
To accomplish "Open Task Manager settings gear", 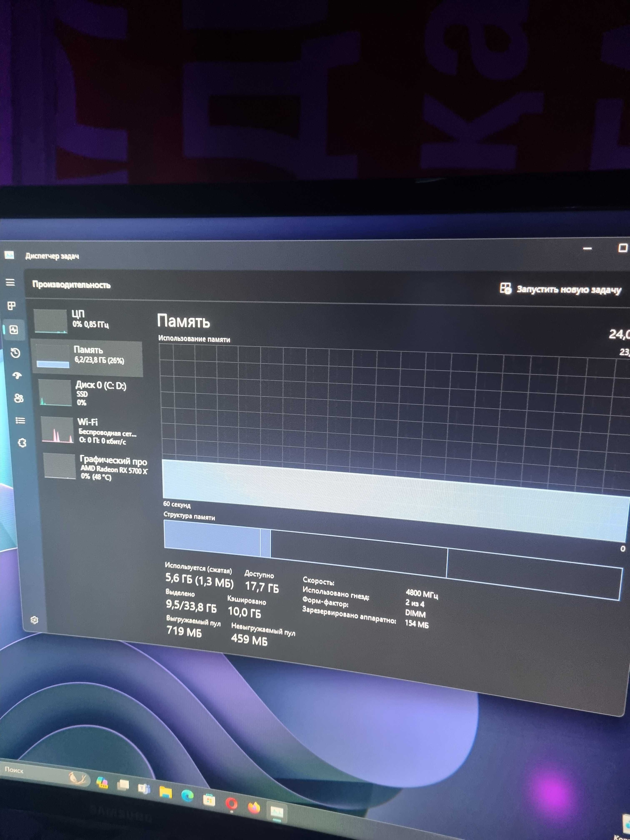I will click(x=34, y=620).
